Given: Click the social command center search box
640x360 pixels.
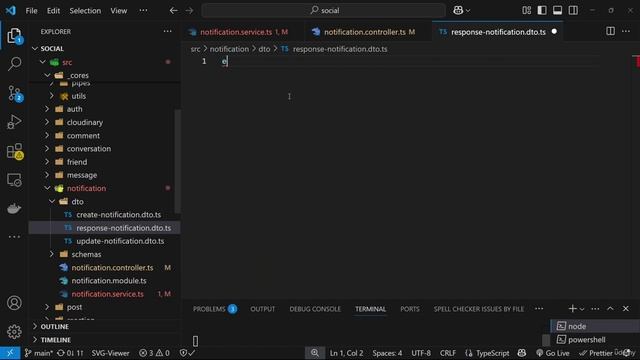Looking at the screenshot, I should 324,11.
